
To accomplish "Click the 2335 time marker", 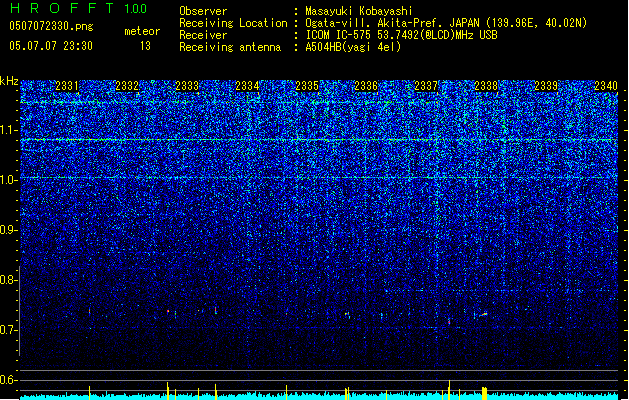I will coord(307,86).
